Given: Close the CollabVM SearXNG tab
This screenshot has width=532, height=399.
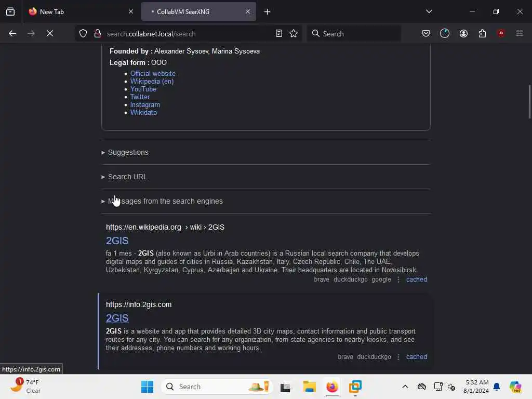Looking at the screenshot, I should click(x=248, y=11).
